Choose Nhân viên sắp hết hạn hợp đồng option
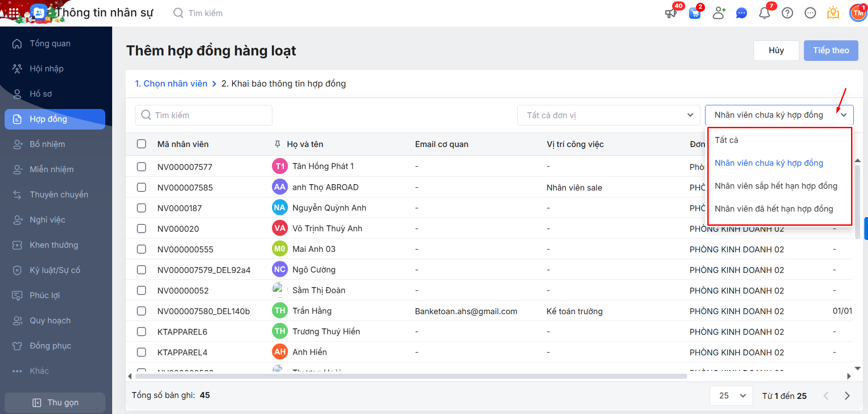Viewport: 868px width, 414px height. point(776,186)
